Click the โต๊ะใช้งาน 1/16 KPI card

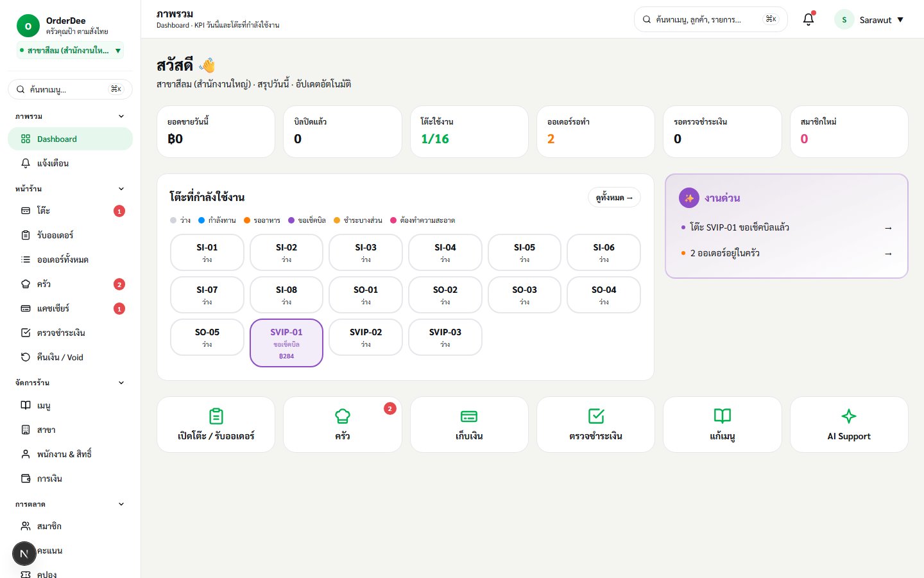(x=469, y=132)
